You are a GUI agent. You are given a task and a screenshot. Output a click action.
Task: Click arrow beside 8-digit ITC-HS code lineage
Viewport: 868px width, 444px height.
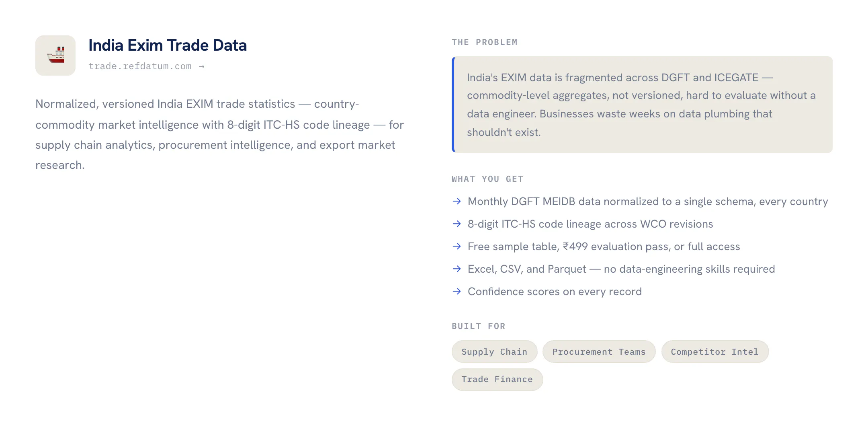click(x=457, y=224)
